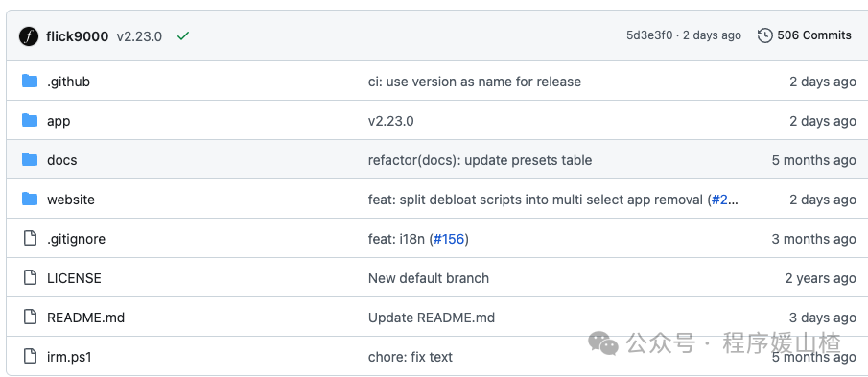
Task: Open the 'feat: i18n' commit message
Action: click(396, 239)
